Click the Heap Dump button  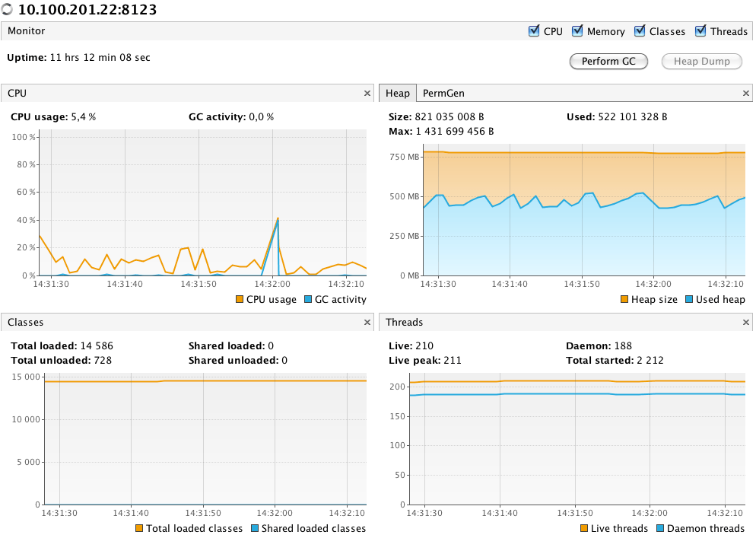click(702, 62)
